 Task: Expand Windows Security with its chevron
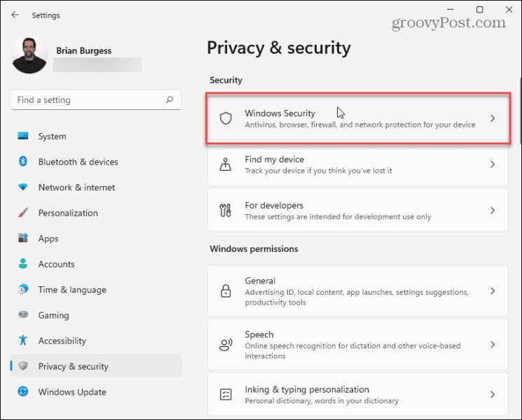click(x=493, y=118)
